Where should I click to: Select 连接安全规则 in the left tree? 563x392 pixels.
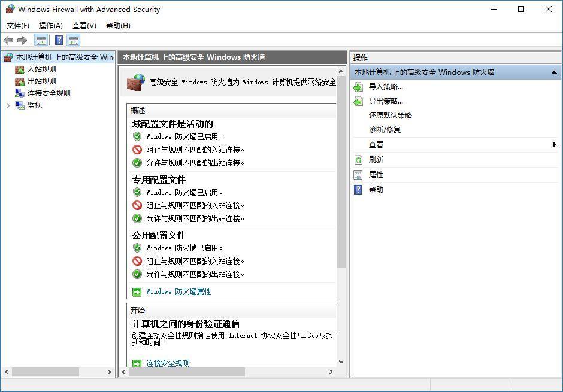tap(49, 93)
